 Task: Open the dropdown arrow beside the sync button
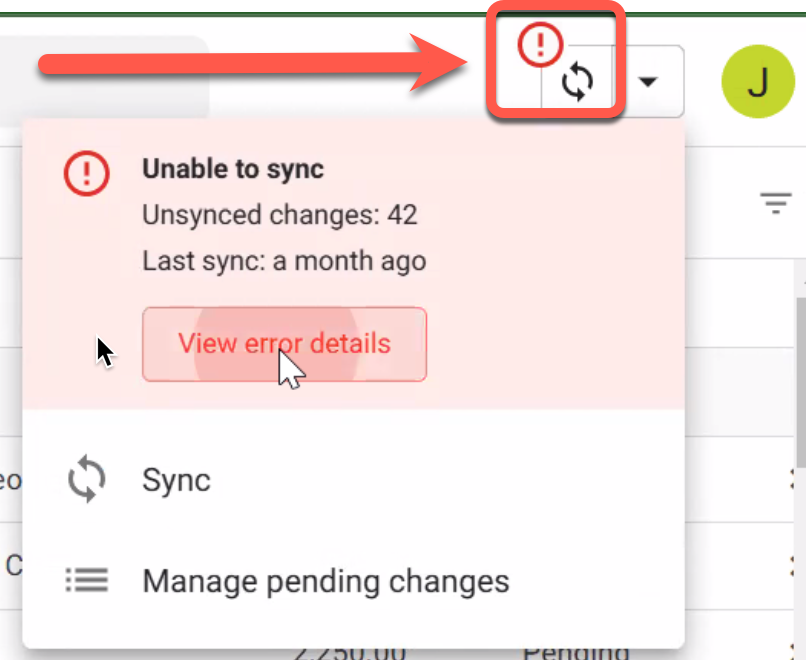[648, 81]
